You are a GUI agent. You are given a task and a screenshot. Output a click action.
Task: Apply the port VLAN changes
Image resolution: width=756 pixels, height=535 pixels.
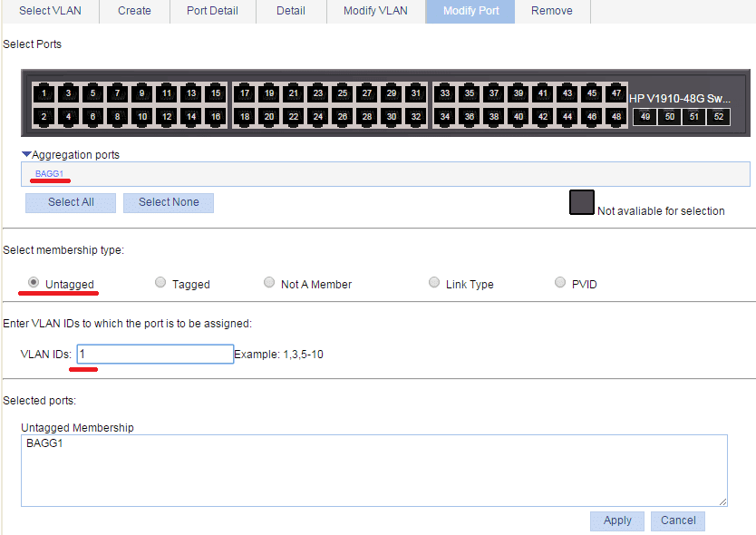(617, 521)
